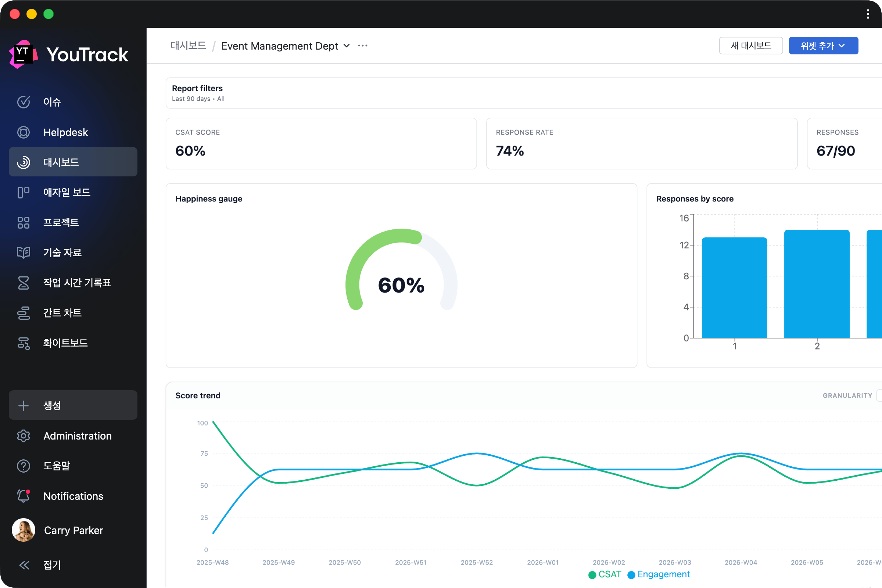Expand the Event Management Dept dashboard dropdown

click(347, 46)
